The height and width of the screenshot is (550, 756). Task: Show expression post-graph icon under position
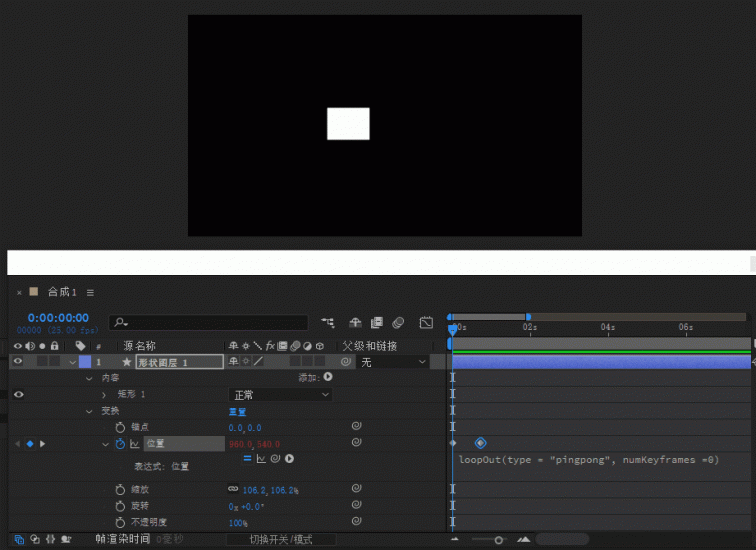tap(261, 459)
